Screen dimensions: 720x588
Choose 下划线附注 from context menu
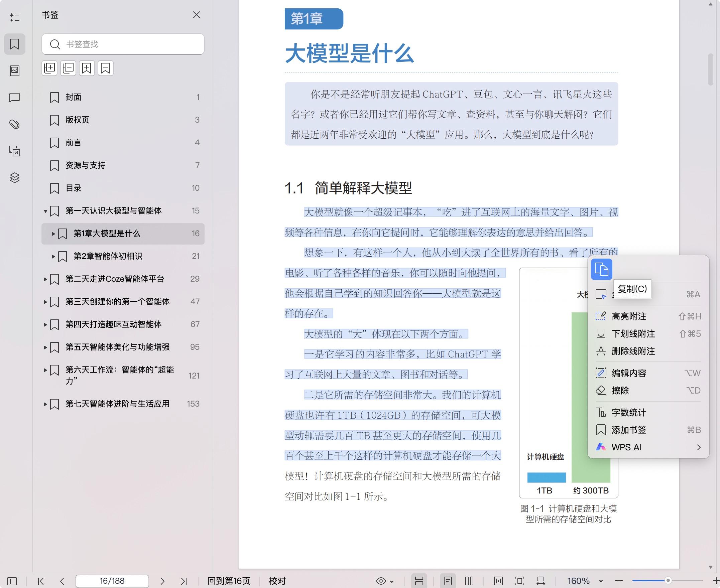coord(648,334)
